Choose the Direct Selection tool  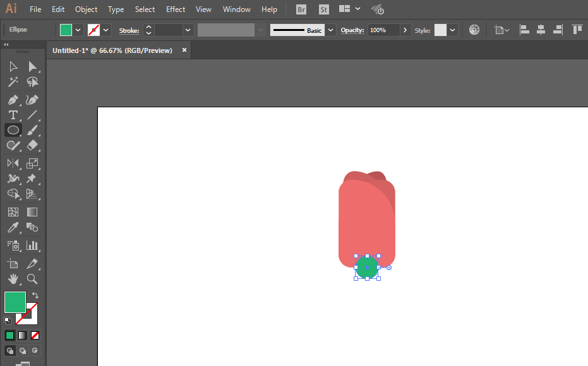point(32,67)
